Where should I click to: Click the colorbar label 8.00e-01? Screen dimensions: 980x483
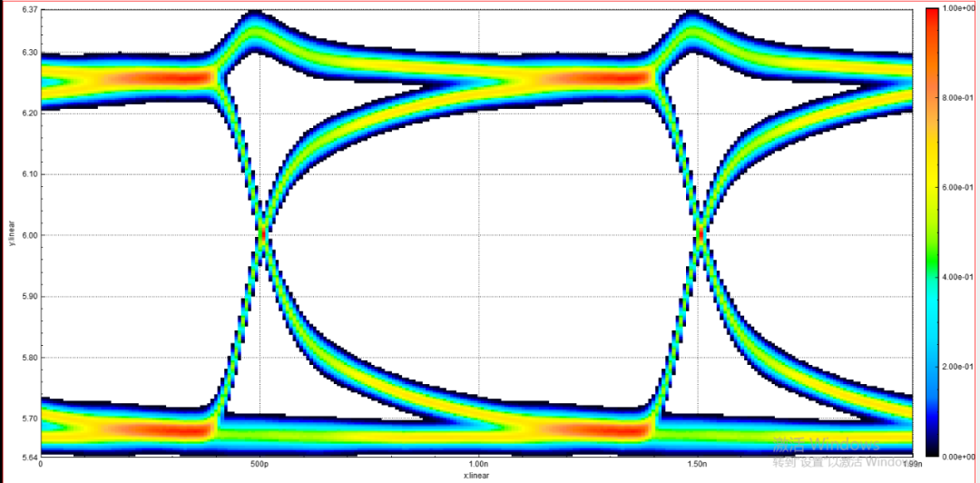[x=959, y=98]
